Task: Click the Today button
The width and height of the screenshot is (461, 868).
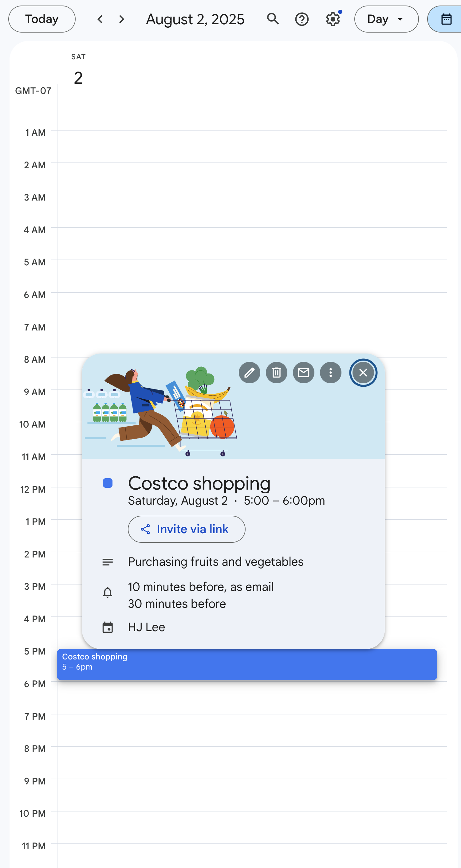Action: click(41, 18)
